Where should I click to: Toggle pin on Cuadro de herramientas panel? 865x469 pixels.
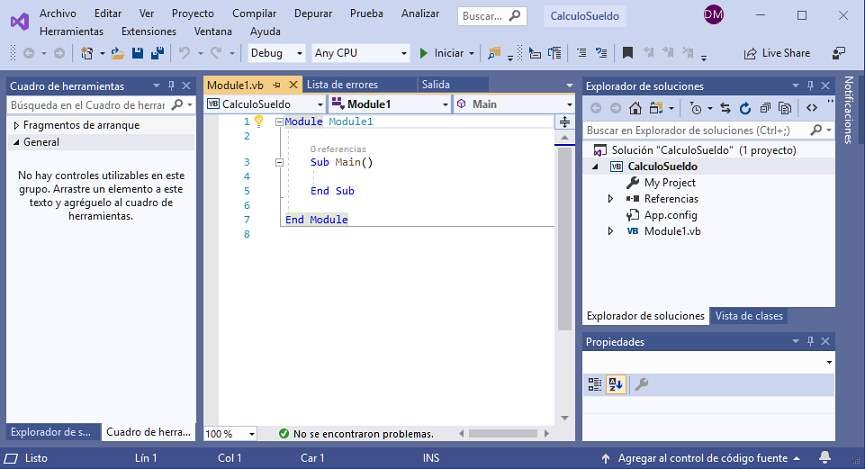pos(171,86)
